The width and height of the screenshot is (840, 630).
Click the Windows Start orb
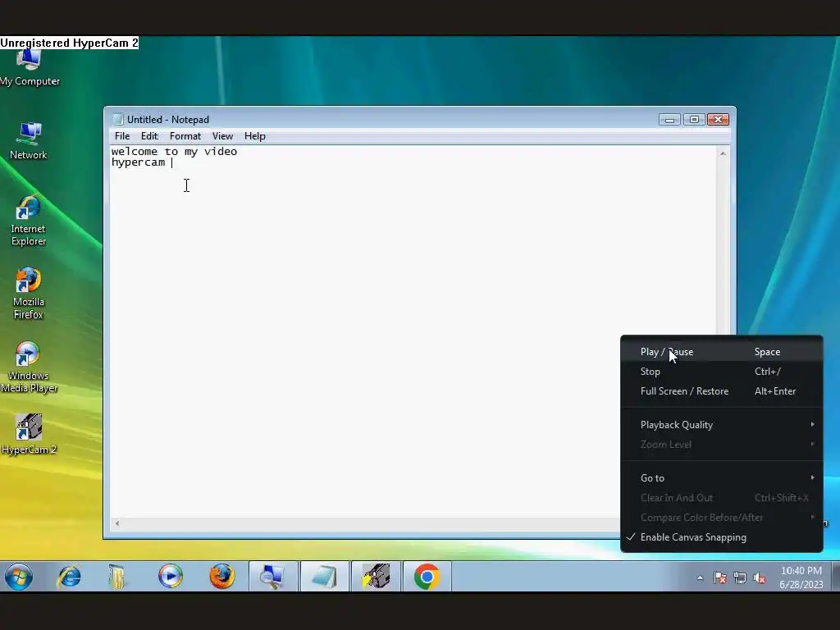tap(19, 577)
